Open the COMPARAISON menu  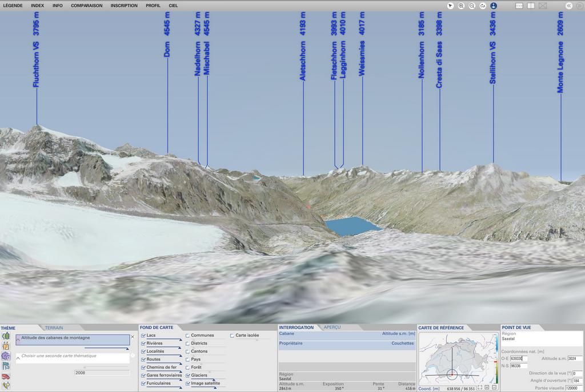(x=87, y=6)
